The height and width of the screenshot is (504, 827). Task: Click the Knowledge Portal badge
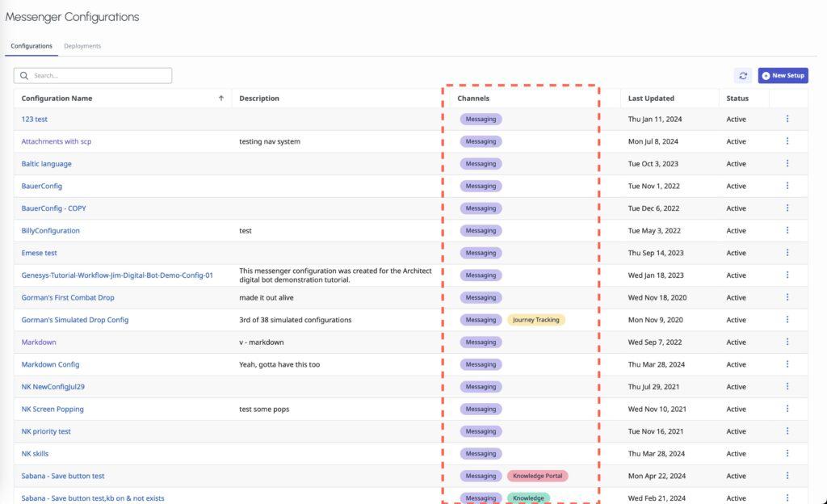point(538,476)
